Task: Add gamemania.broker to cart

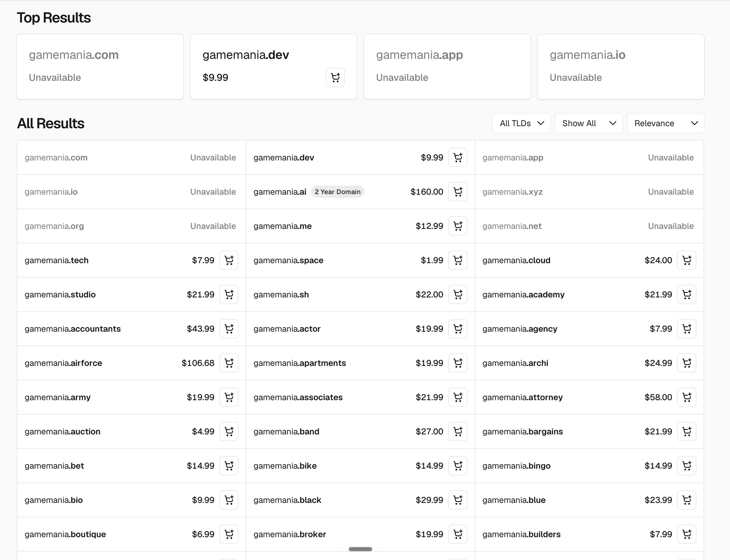Action: click(458, 534)
